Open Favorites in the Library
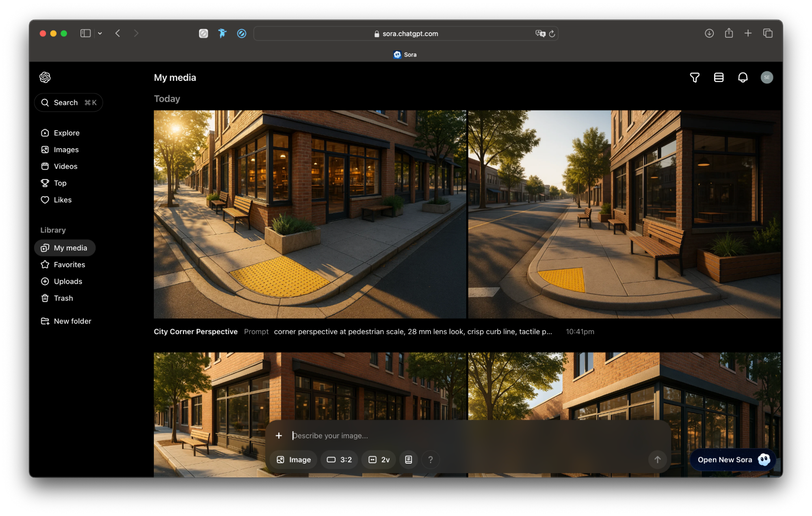Viewport: 812px width, 516px height. [69, 265]
